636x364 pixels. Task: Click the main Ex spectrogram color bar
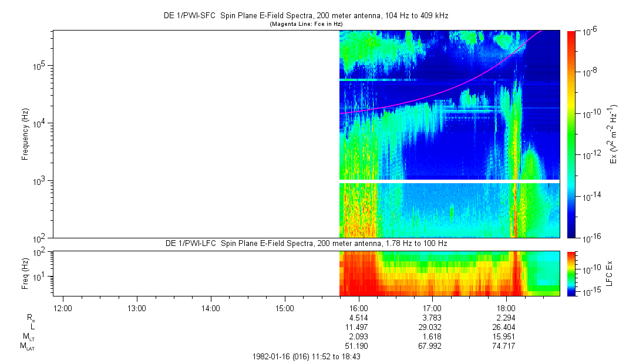click(x=571, y=134)
